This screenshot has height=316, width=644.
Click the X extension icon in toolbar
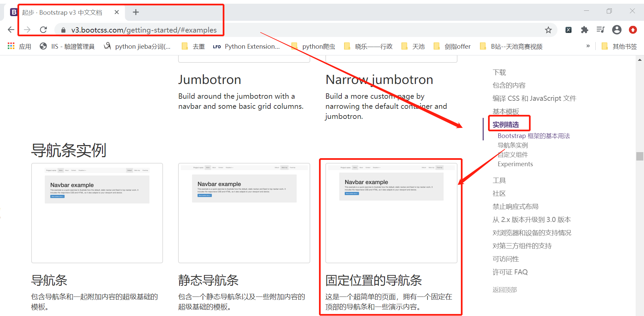pos(569,30)
